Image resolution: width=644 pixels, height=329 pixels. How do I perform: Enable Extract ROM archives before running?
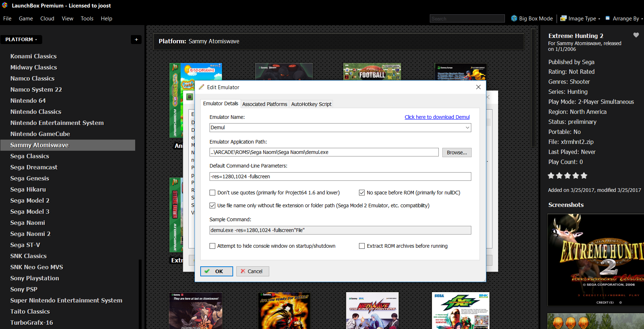click(x=362, y=246)
